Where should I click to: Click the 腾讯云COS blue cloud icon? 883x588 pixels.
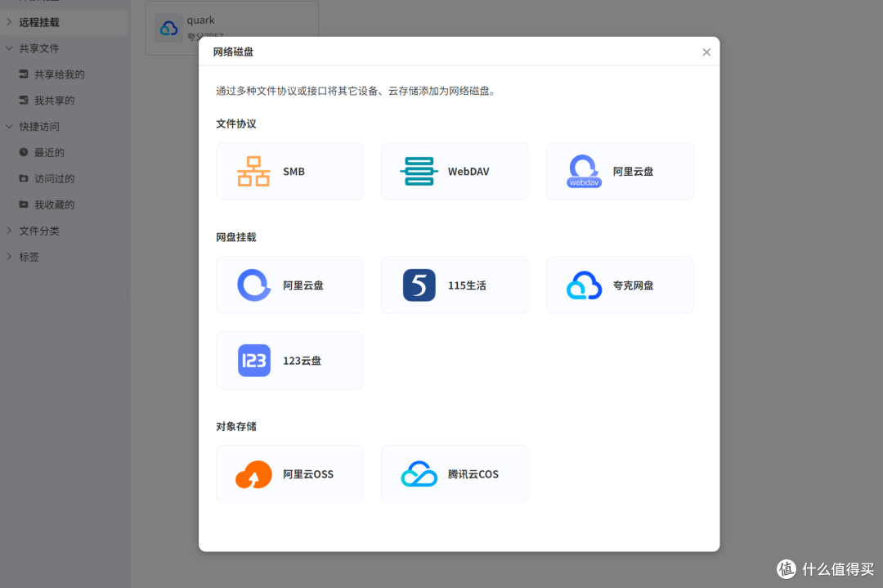pos(419,474)
